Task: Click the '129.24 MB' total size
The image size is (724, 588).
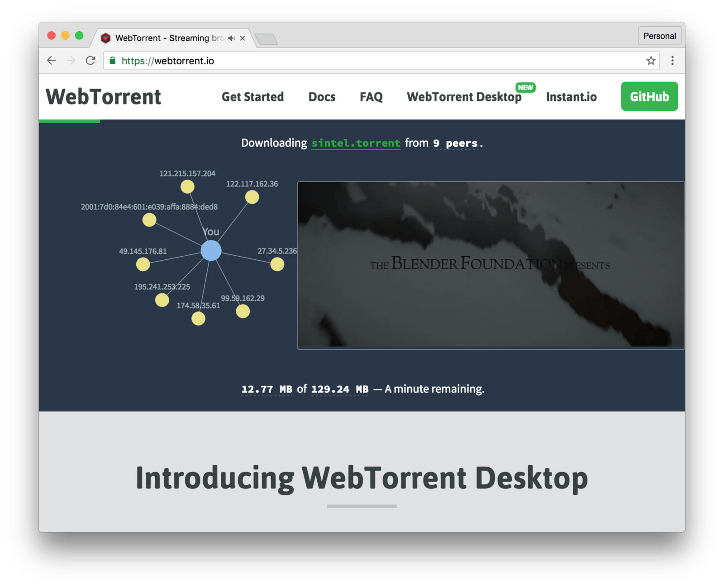Action: point(340,389)
